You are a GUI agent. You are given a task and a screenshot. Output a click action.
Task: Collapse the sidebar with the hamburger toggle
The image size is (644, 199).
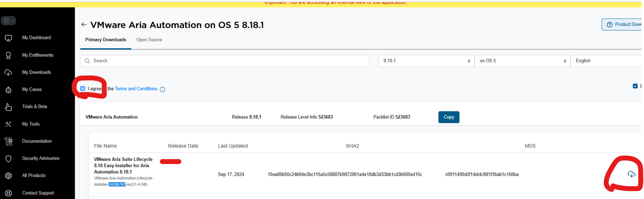[x=8, y=21]
